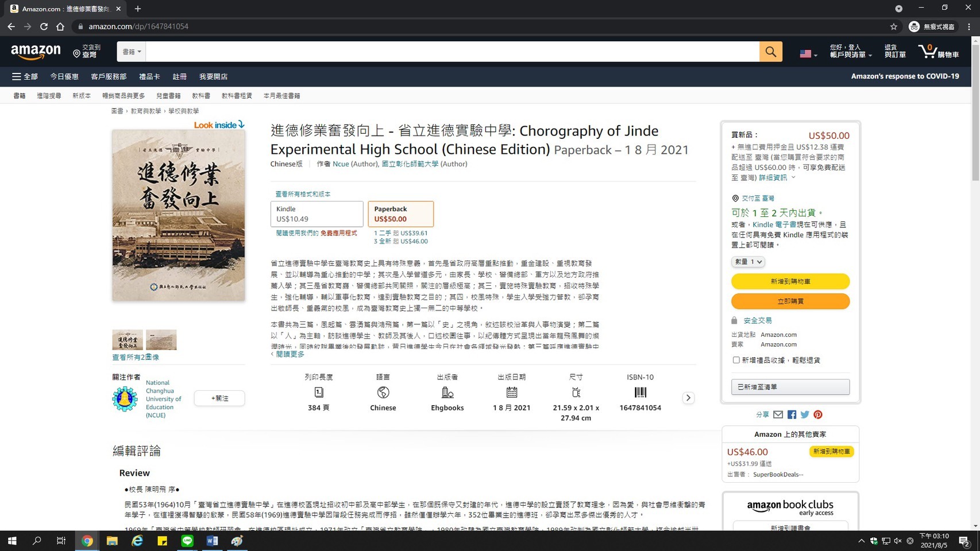Open the notification center icon
The width and height of the screenshot is (980, 551).
click(964, 541)
